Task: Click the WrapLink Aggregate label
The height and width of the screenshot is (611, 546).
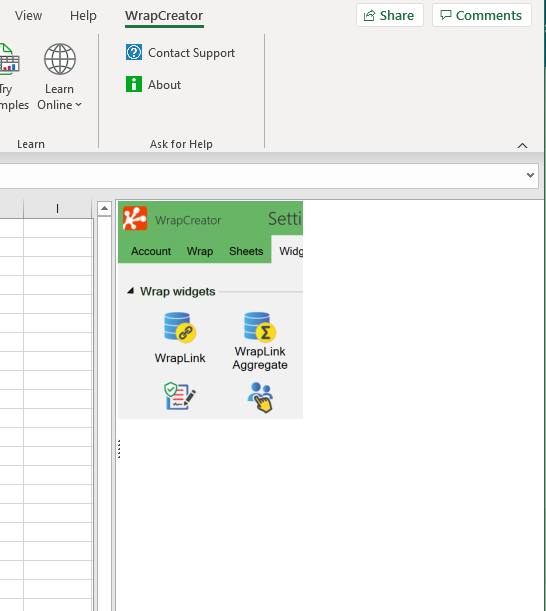Action: coord(260,358)
